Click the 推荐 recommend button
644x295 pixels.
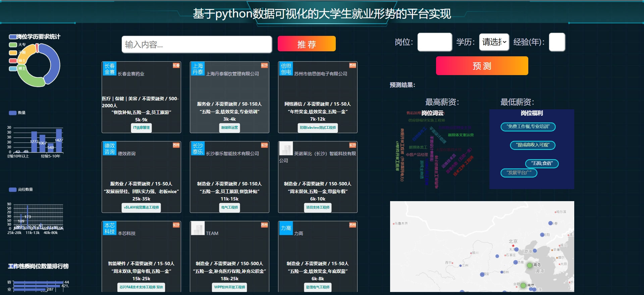coord(307,44)
